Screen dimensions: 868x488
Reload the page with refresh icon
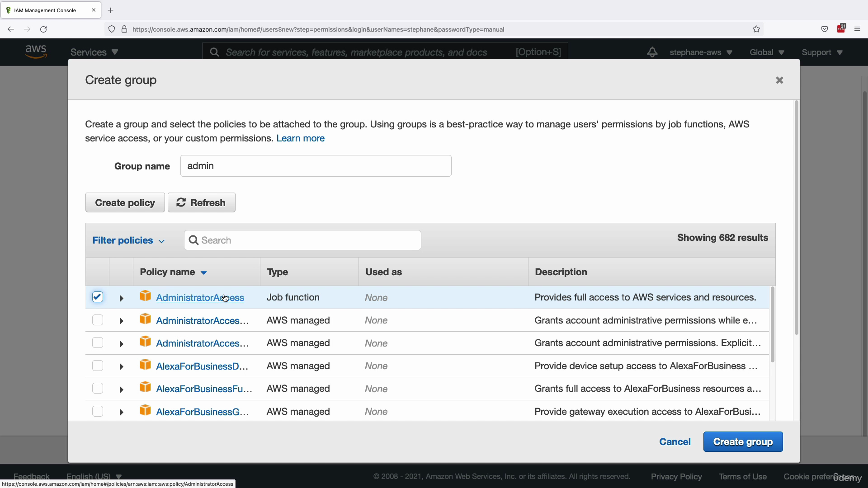[x=43, y=29]
